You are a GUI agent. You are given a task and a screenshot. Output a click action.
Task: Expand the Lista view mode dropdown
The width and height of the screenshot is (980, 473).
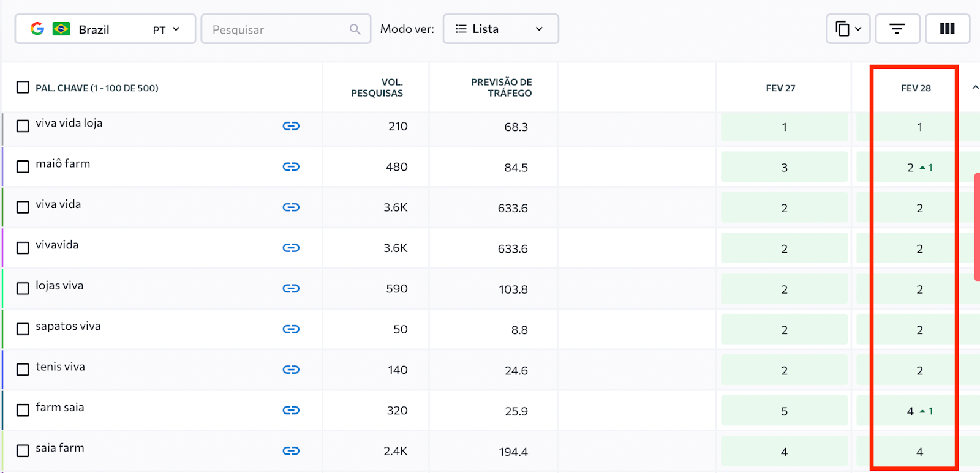pyautogui.click(x=500, y=29)
